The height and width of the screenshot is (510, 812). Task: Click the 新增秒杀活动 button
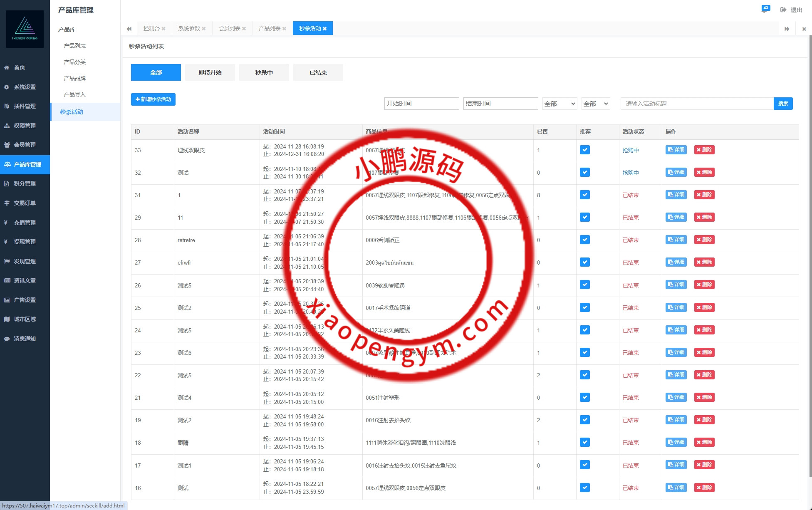pos(153,99)
